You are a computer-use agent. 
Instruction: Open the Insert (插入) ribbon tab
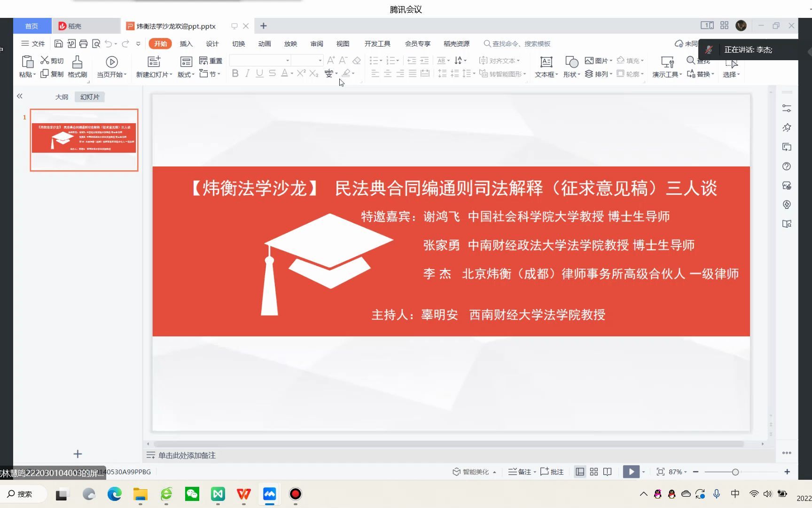tap(186, 44)
